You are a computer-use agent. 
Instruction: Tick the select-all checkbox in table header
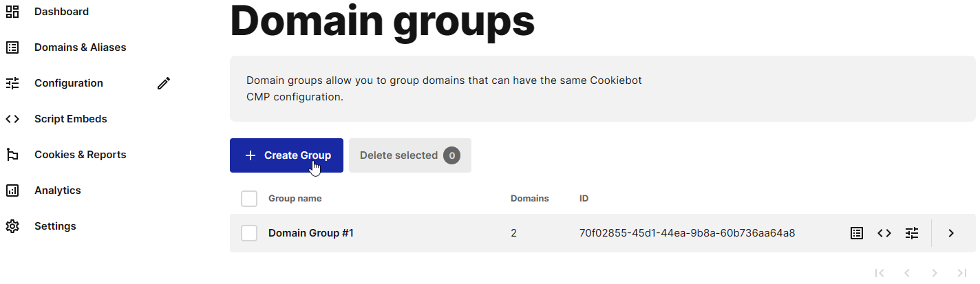point(249,199)
